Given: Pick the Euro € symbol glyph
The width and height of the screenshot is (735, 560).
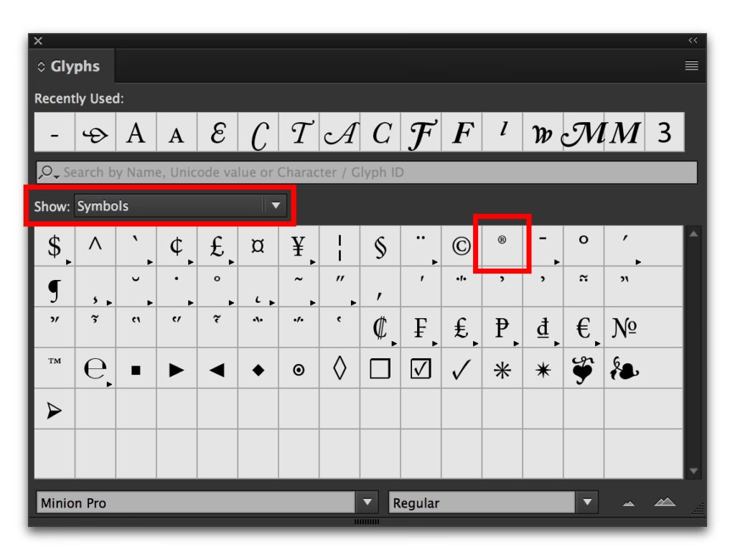Looking at the screenshot, I should pos(584,328).
